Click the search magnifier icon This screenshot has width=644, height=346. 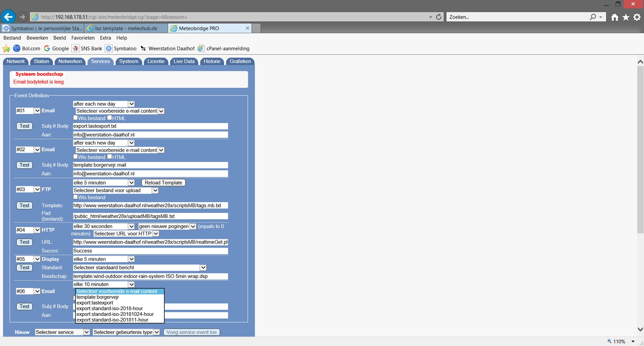[x=593, y=17]
